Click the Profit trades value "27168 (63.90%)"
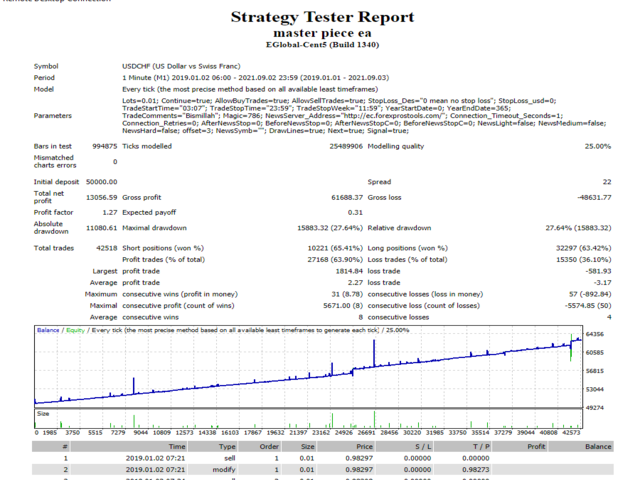This screenshot has width=640, height=480. pyautogui.click(x=335, y=259)
